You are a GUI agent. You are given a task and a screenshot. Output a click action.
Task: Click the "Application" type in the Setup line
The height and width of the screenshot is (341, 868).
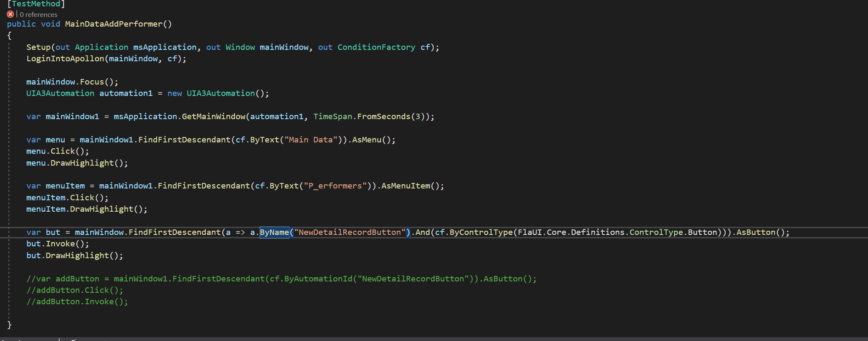click(x=101, y=47)
